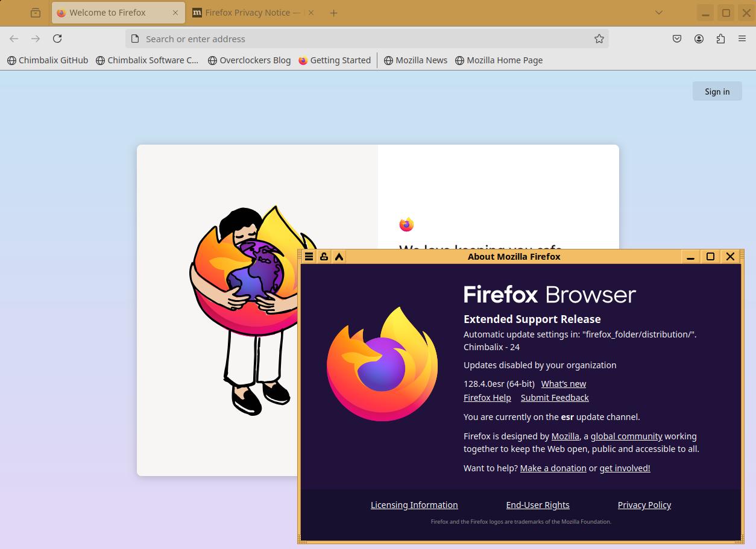Click the get involved! link

pyautogui.click(x=625, y=468)
